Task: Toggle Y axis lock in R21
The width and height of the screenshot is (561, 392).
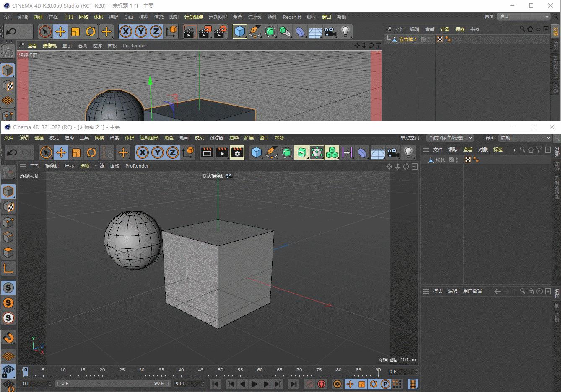Action: (158, 152)
